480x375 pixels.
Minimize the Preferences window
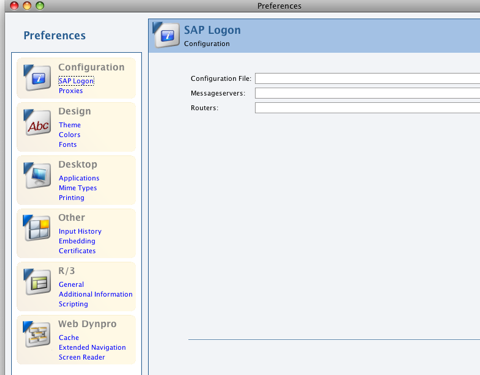(27, 5)
